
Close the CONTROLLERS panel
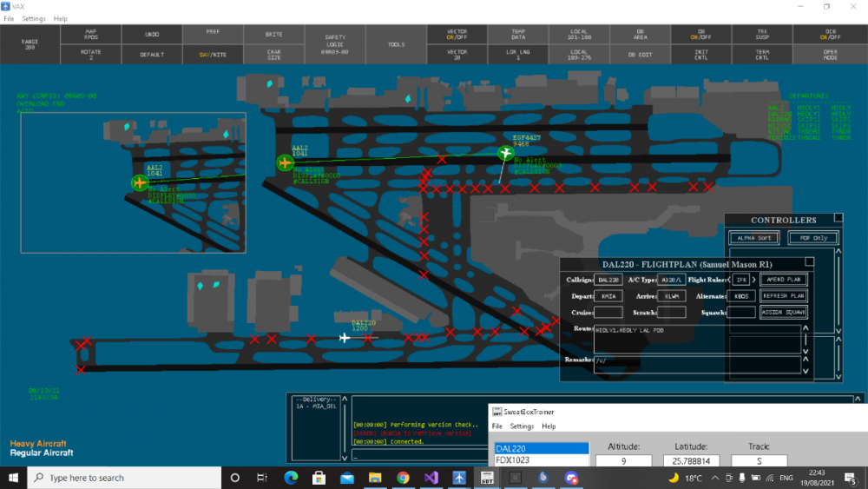[838, 220]
